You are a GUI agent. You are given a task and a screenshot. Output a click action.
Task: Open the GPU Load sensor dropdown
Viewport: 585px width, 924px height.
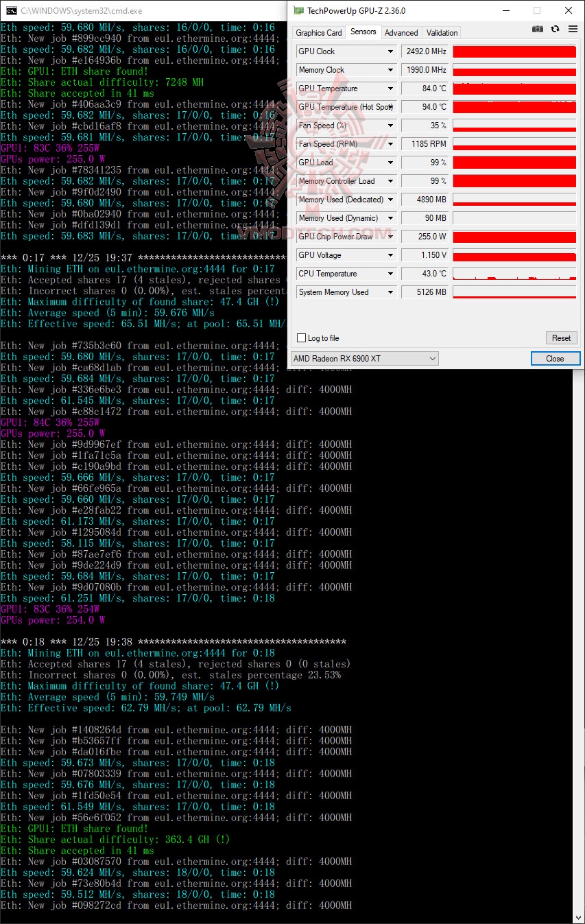coord(391,163)
